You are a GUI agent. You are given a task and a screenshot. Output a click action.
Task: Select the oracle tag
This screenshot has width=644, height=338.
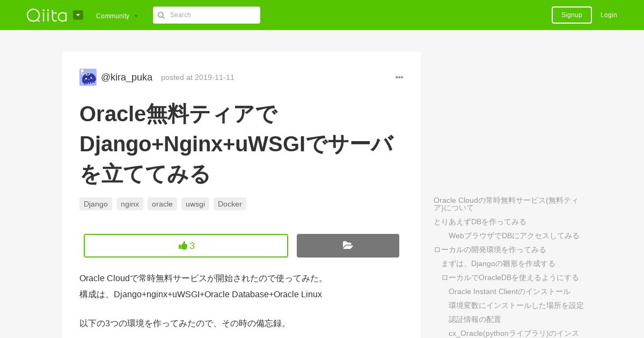click(162, 204)
